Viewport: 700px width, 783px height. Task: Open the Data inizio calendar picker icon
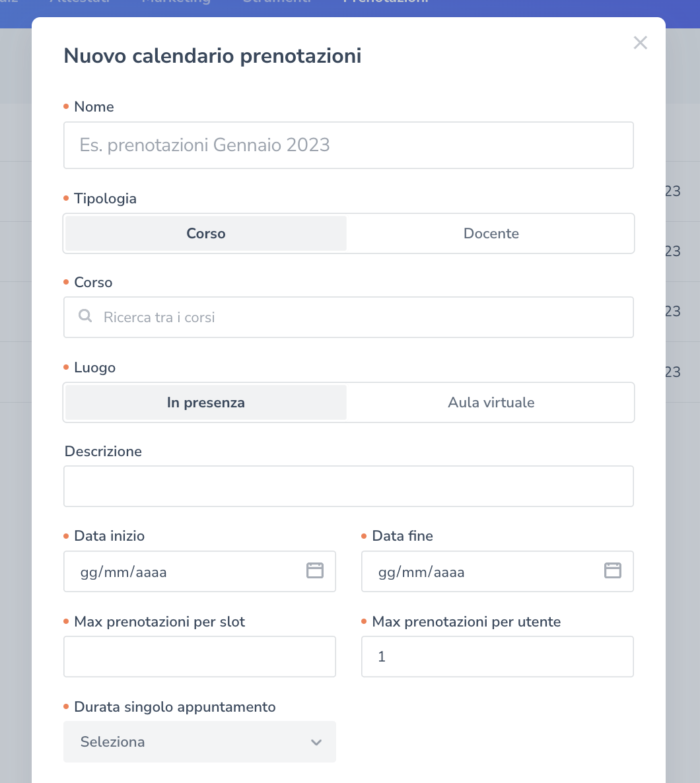click(x=315, y=571)
